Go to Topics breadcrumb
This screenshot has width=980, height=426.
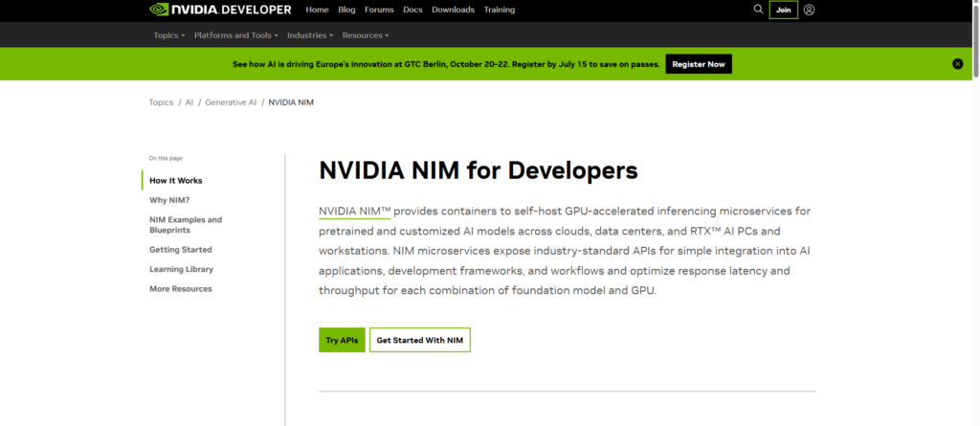(161, 102)
